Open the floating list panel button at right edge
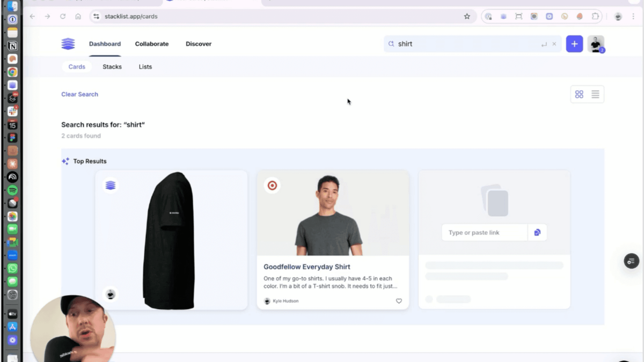Image resolution: width=644 pixels, height=362 pixels. [631, 261]
